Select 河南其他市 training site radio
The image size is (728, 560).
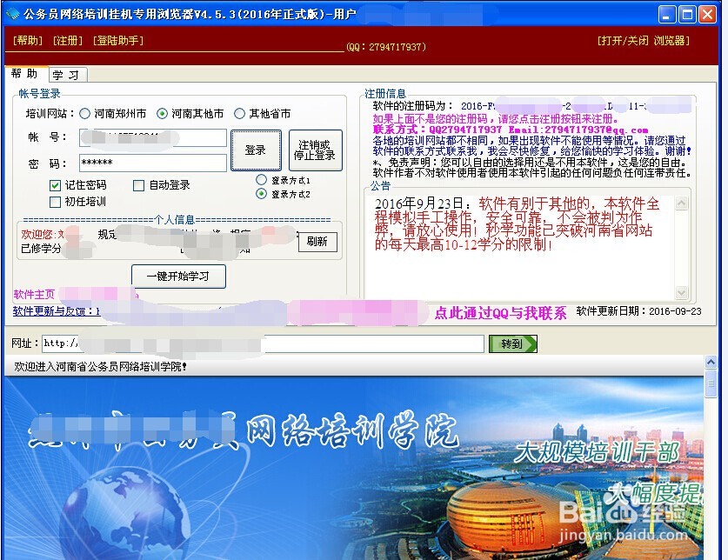(x=162, y=113)
